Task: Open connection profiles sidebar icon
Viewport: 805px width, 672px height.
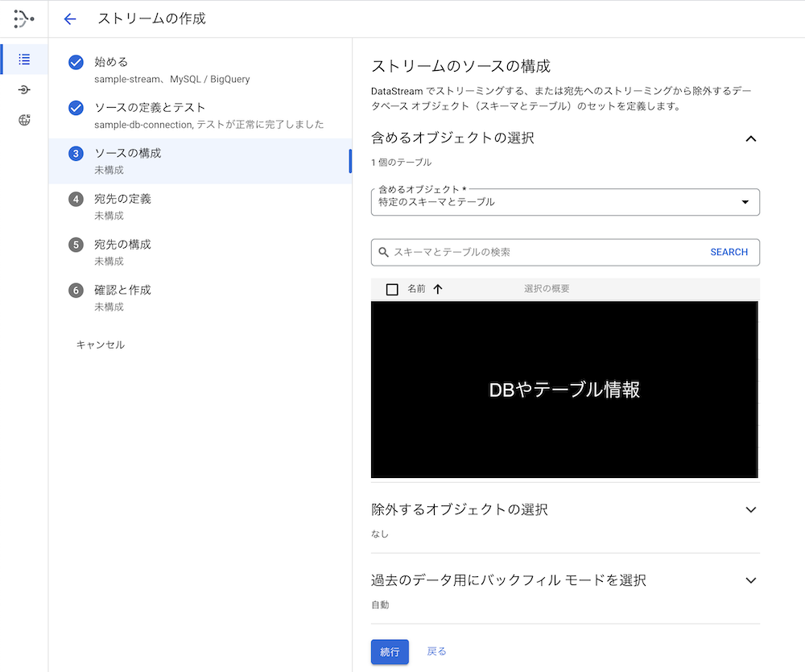Action: [x=24, y=90]
